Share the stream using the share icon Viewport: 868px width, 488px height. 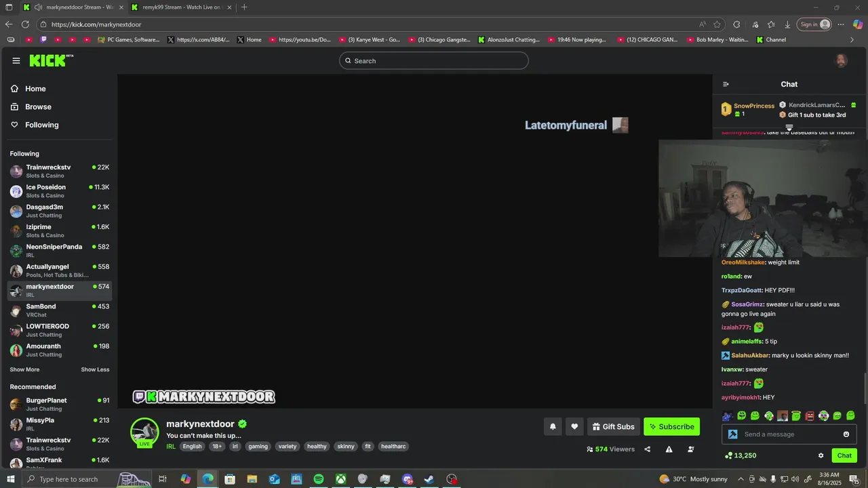[x=647, y=449]
